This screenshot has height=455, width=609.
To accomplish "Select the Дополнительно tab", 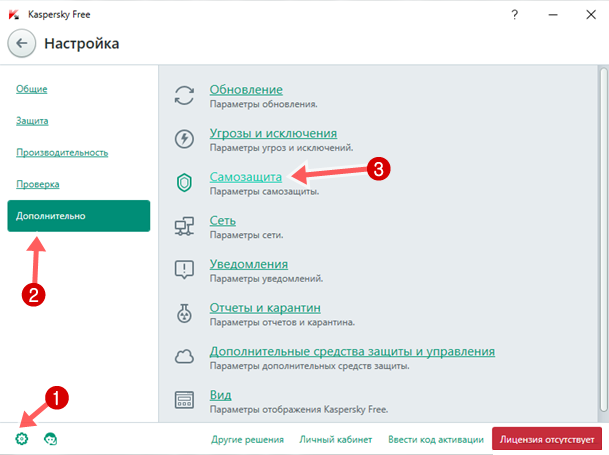I will click(x=79, y=216).
